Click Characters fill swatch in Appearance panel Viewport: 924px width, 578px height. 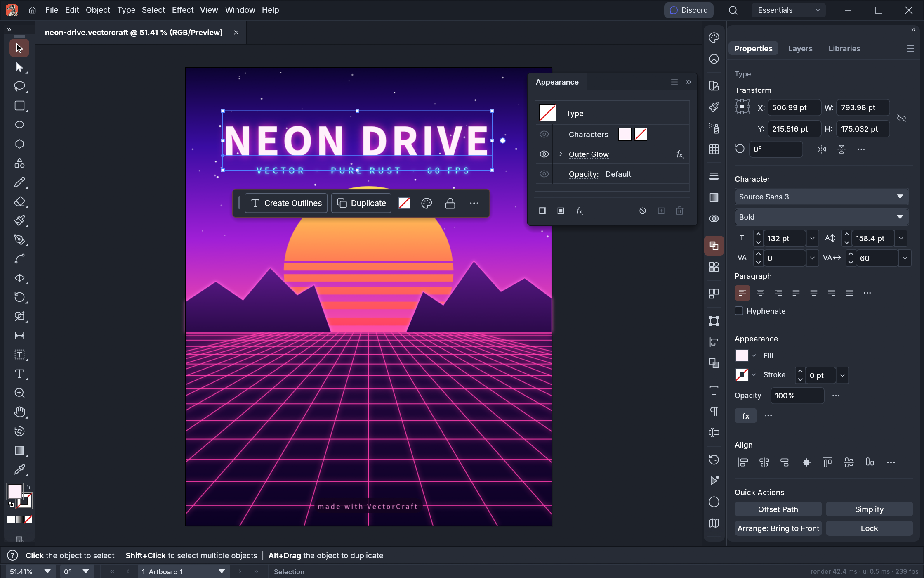tap(625, 134)
